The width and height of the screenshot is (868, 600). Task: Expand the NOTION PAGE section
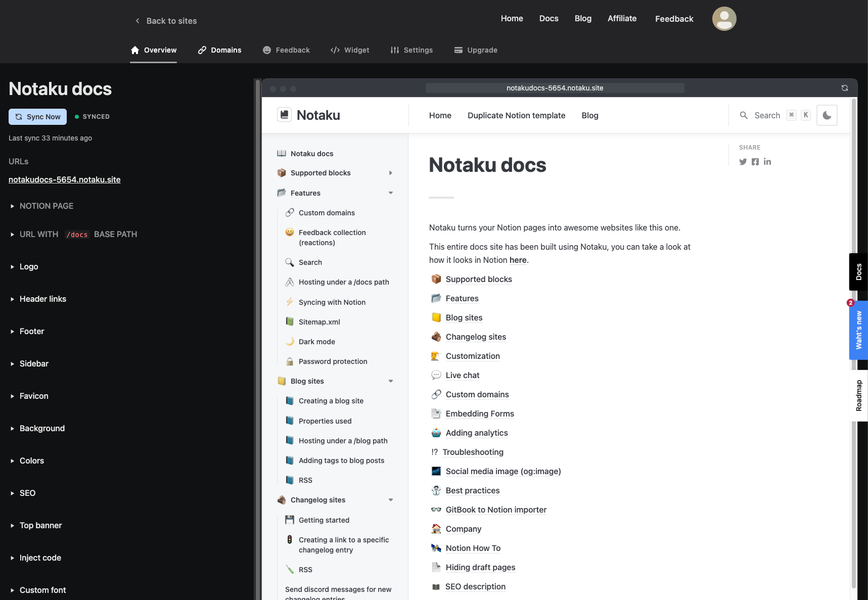[41, 206]
